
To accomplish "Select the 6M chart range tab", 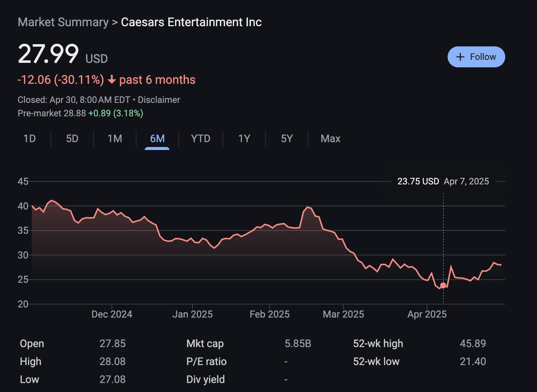I will pos(157,139).
